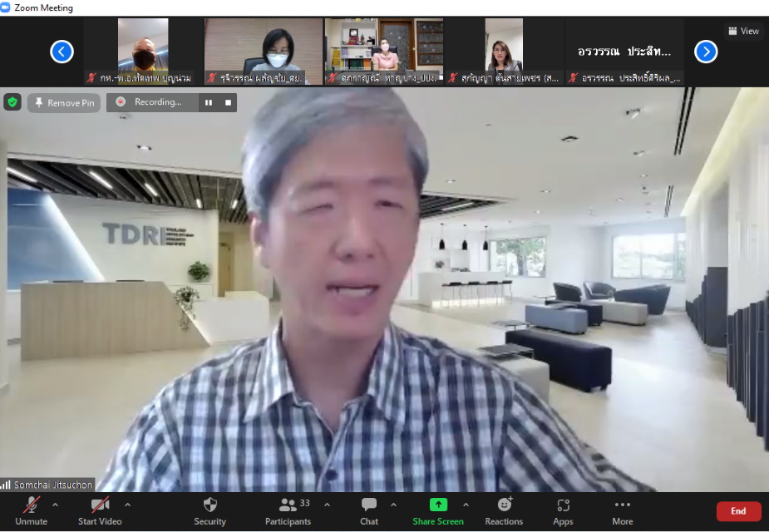Show next participants with right arrow
Image resolution: width=769 pixels, height=532 pixels.
point(706,52)
